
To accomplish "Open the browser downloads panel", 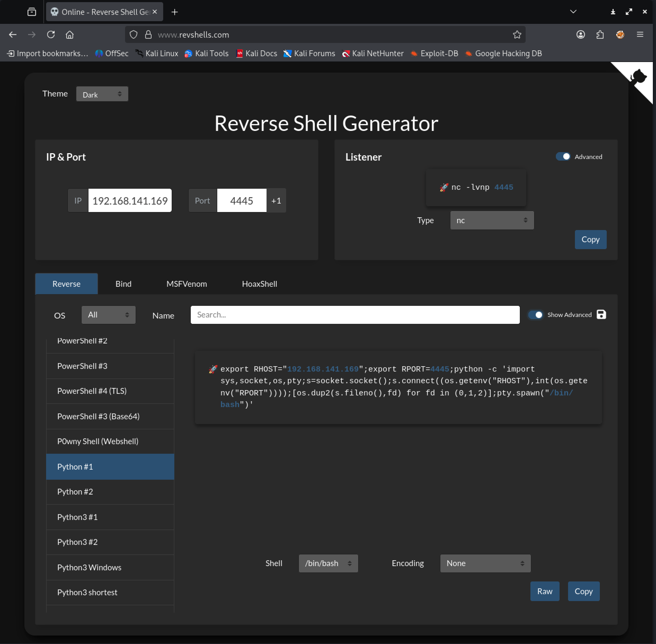I will pos(613,11).
